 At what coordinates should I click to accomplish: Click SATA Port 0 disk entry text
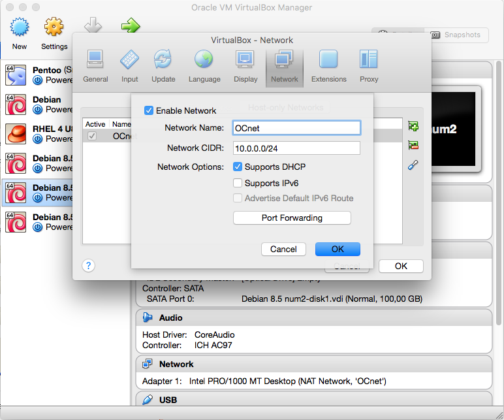click(285, 299)
